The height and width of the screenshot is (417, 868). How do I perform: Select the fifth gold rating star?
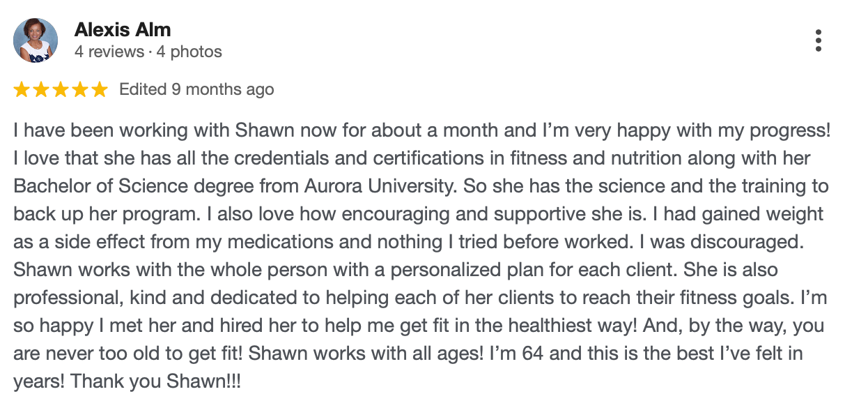pyautogui.click(x=100, y=89)
